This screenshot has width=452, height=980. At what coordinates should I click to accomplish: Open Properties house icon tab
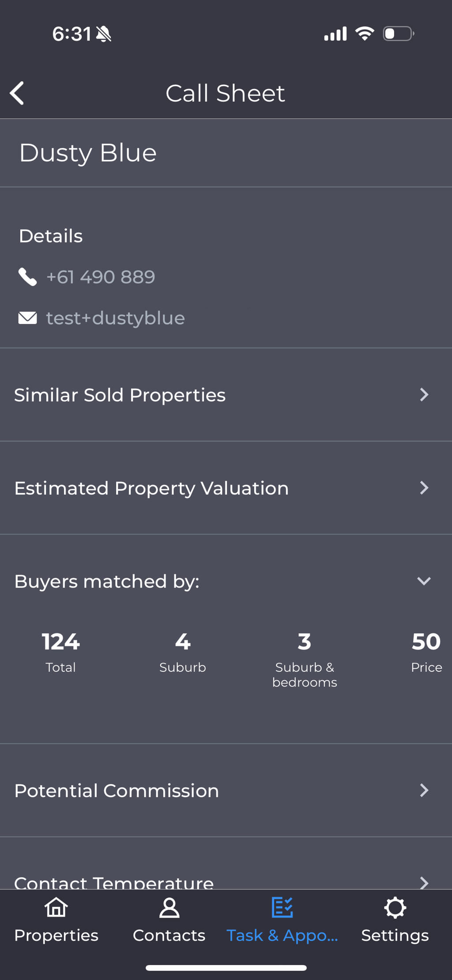[56, 908]
